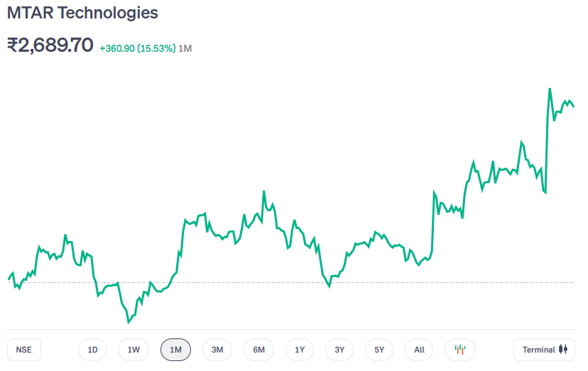
Task: Show All-time price history
Action: click(420, 350)
